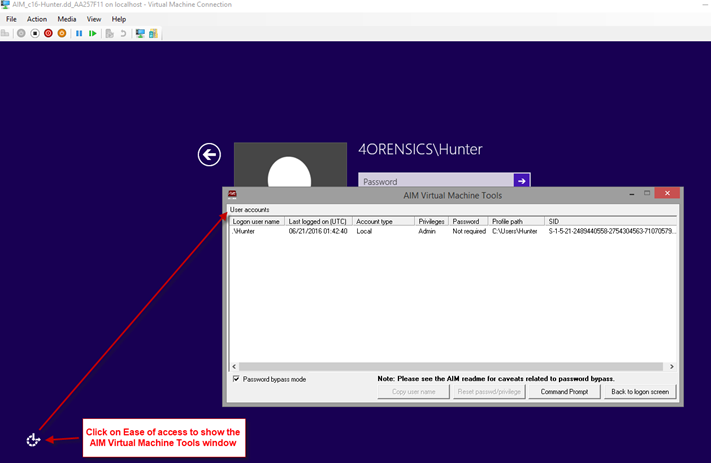
Task: Click the Local account type cell
Action: pos(364,231)
